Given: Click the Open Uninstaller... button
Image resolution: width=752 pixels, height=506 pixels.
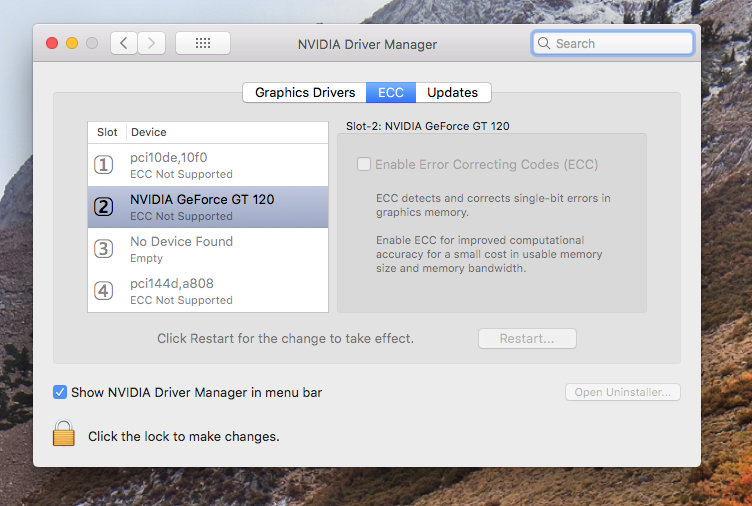Looking at the screenshot, I should 623,392.
